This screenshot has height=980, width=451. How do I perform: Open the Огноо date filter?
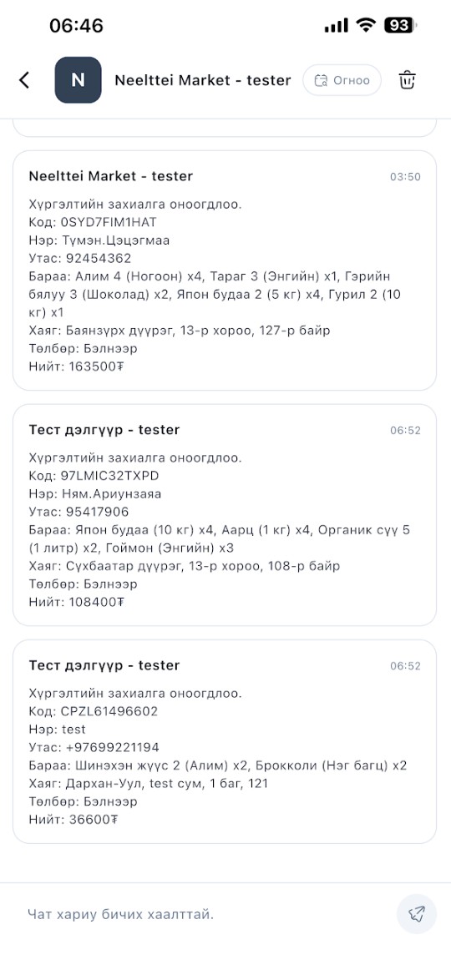pyautogui.click(x=342, y=80)
